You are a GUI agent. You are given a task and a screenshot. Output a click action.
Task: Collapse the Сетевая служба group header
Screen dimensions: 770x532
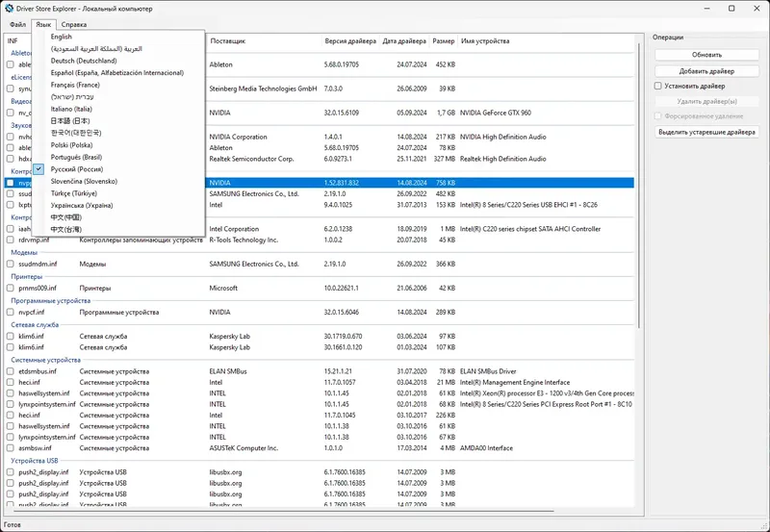pos(35,325)
